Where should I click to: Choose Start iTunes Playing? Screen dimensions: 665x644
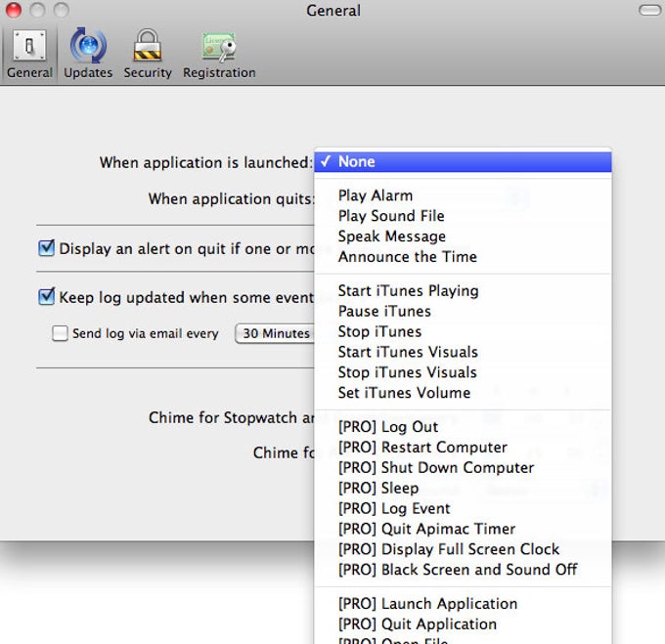click(463, 290)
